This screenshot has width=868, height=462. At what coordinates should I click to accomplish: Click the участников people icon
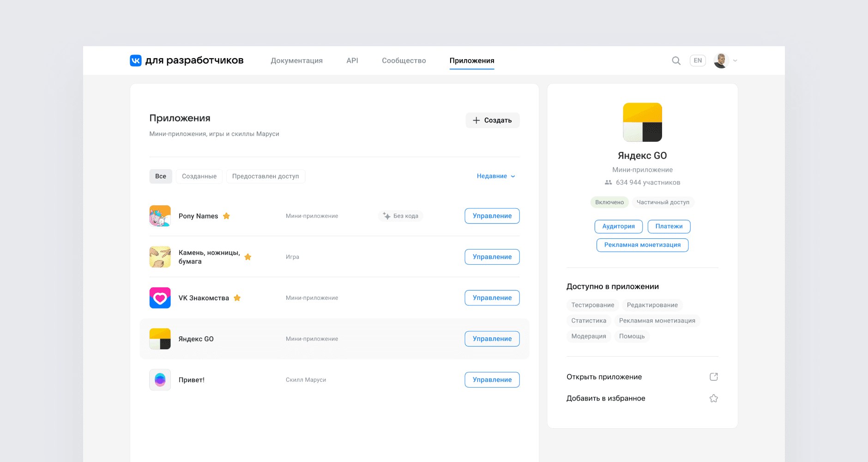coord(609,182)
